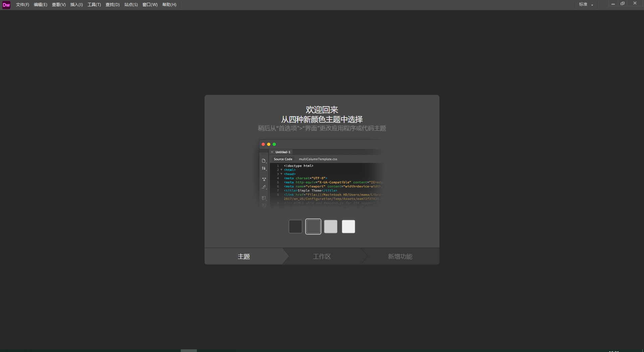
Task: Expand the 标准 workspace dropdown
Action: tap(586, 4)
